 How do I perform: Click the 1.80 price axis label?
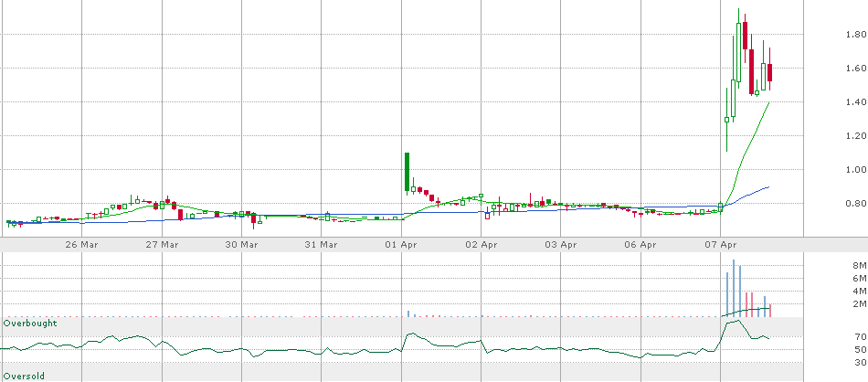tap(856, 35)
